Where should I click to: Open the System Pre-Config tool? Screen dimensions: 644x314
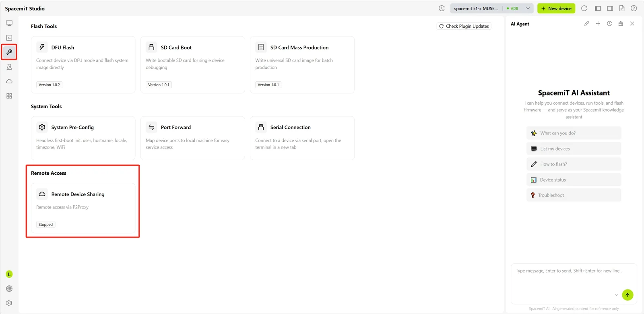83,138
